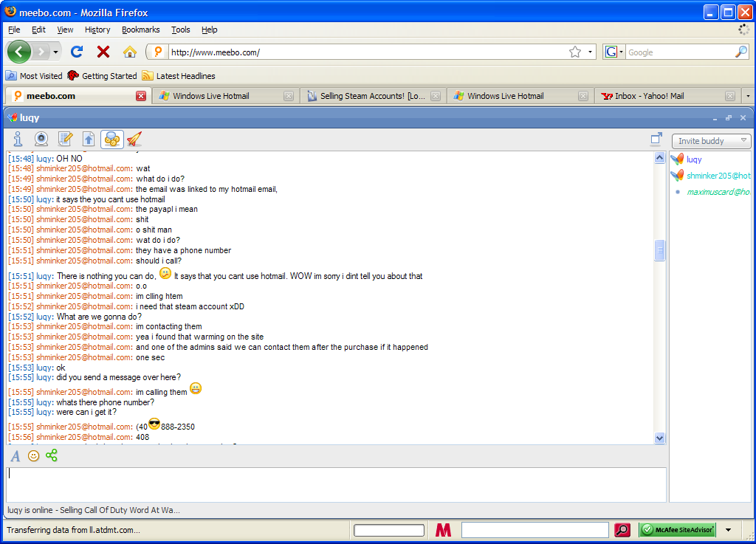Click the meebo logo beside luqy title
Viewport: 756px width, 544px height.
click(x=13, y=117)
